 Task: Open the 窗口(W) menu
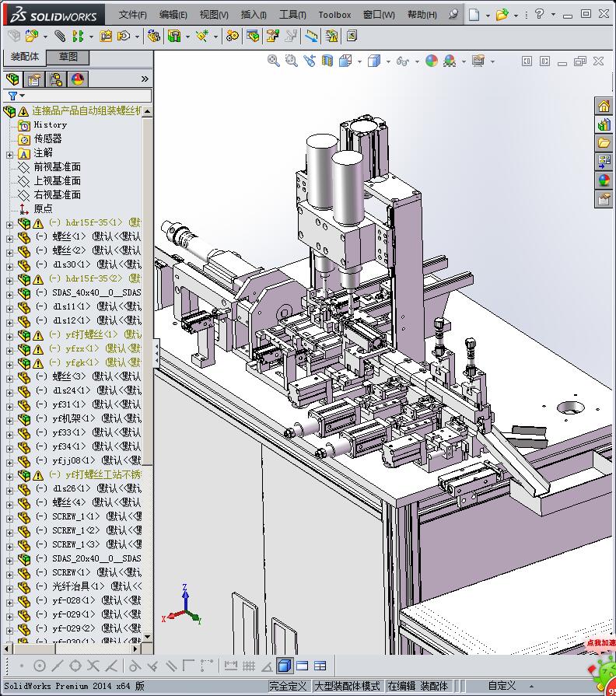pos(379,15)
